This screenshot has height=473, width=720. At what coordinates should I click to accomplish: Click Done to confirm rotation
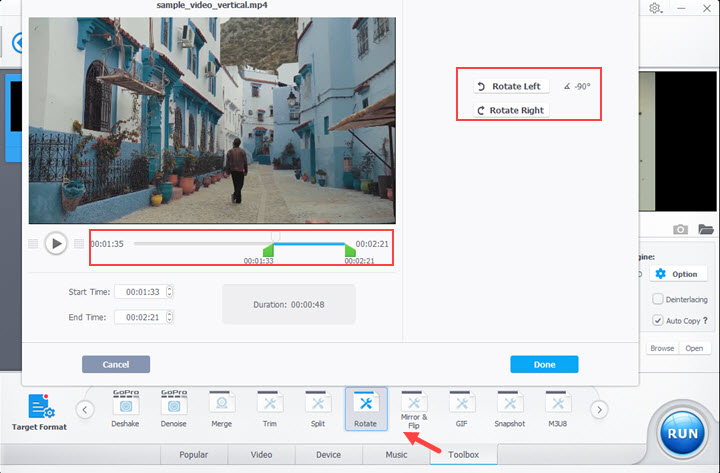(x=544, y=364)
